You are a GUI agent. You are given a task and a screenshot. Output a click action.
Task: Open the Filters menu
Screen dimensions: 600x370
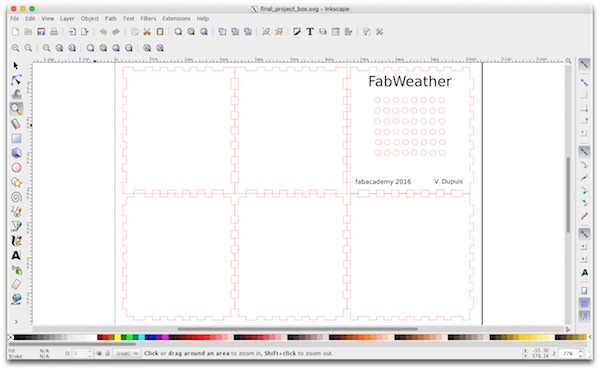(x=148, y=18)
